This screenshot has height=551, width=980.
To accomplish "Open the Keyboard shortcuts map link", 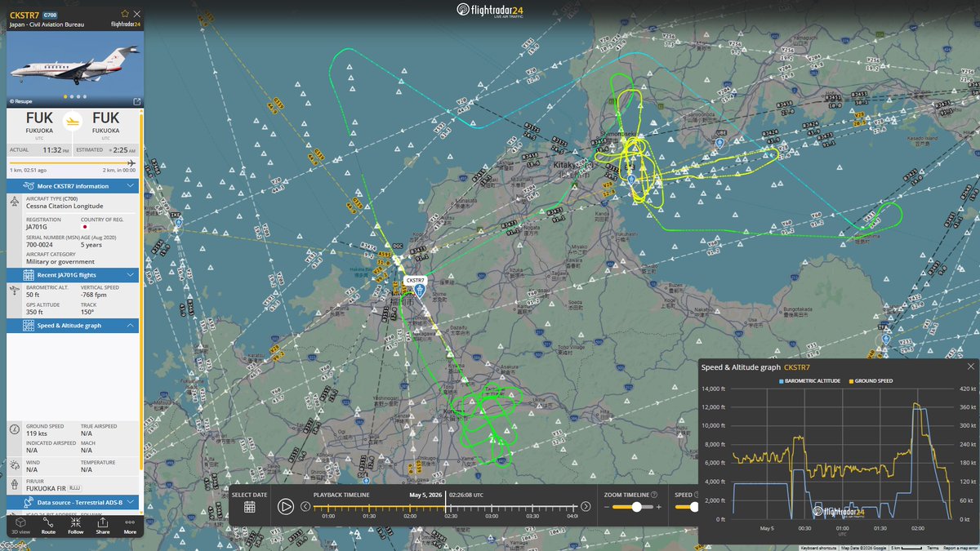I will point(817,547).
